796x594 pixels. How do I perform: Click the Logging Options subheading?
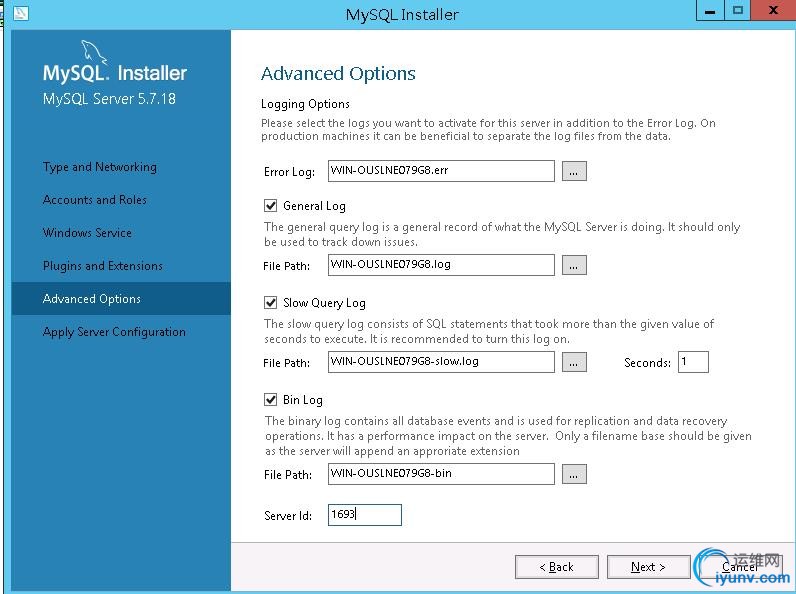(x=305, y=104)
